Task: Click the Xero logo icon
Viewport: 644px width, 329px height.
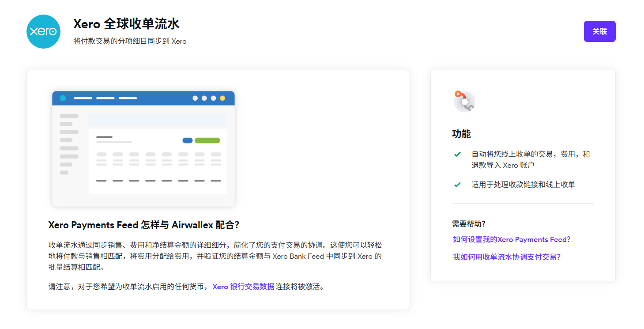Action: [43, 31]
